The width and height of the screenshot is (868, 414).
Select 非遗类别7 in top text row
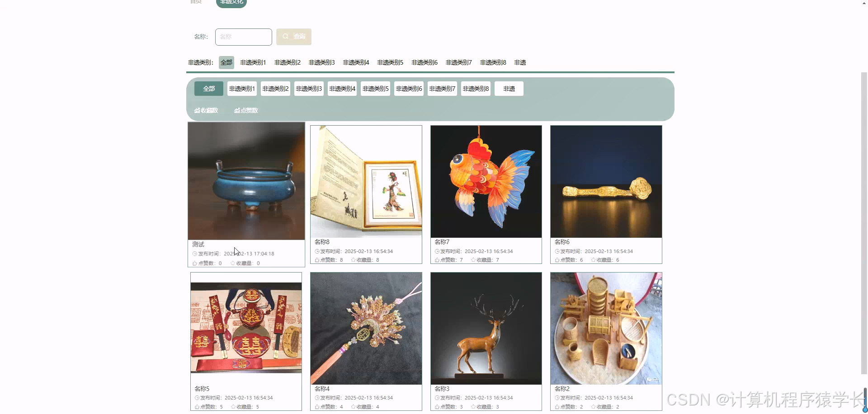[x=458, y=62]
